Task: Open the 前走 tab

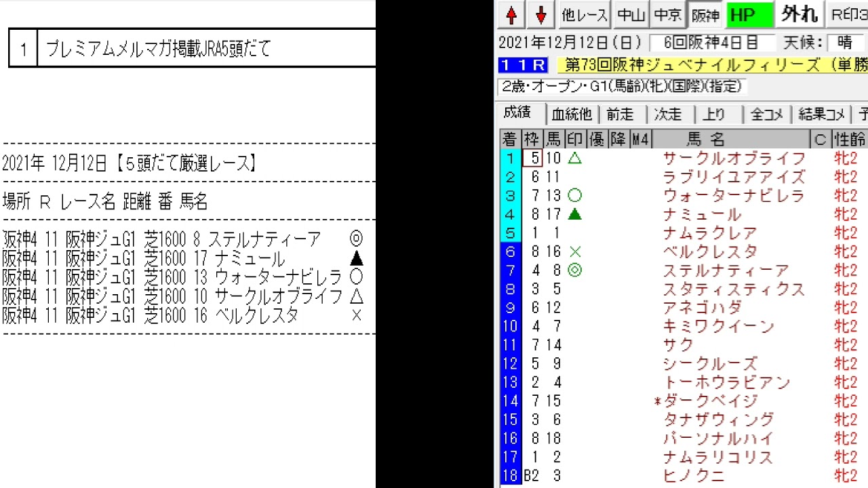Action: (x=620, y=115)
